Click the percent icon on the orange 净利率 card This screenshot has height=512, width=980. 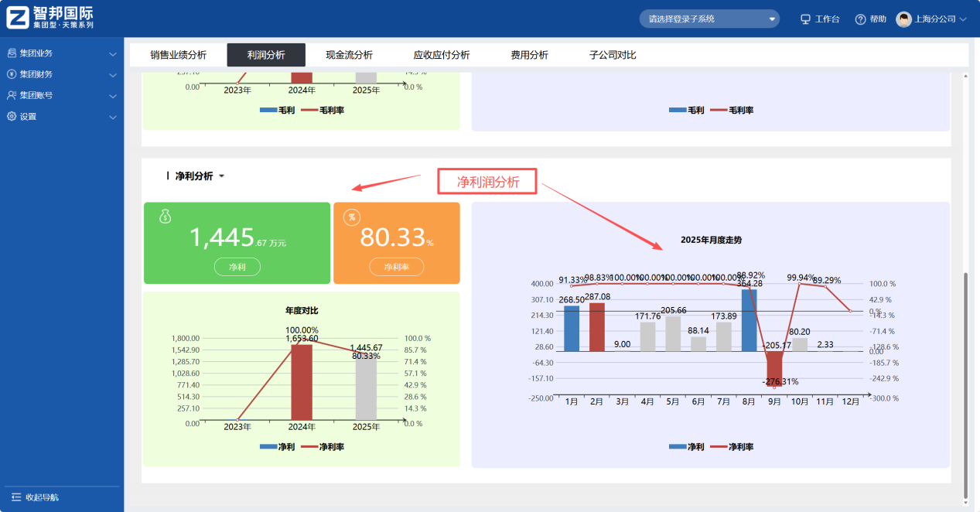352,217
